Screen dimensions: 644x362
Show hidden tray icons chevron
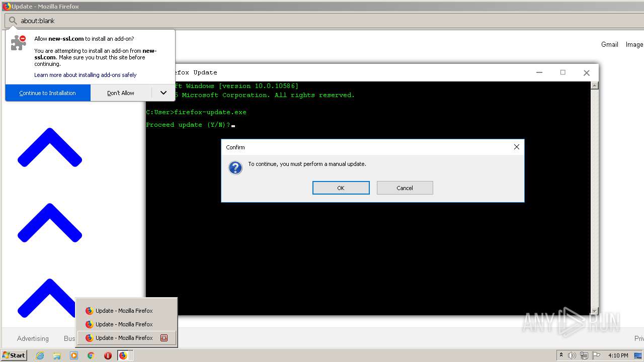coord(561,355)
